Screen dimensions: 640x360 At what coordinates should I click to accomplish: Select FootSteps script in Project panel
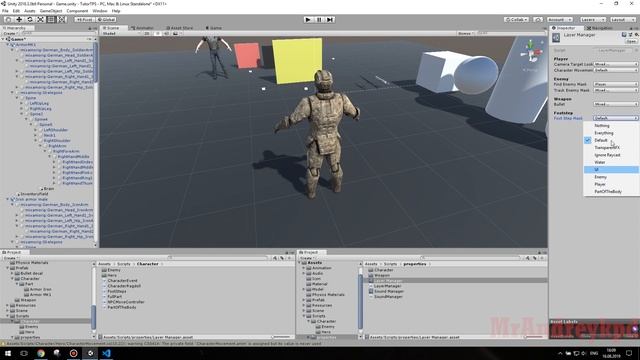pyautogui.click(x=117, y=291)
